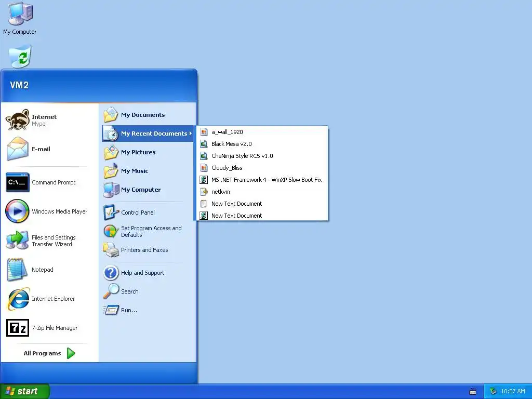Open the Run dialog icon
The image size is (532, 399).
click(x=110, y=310)
